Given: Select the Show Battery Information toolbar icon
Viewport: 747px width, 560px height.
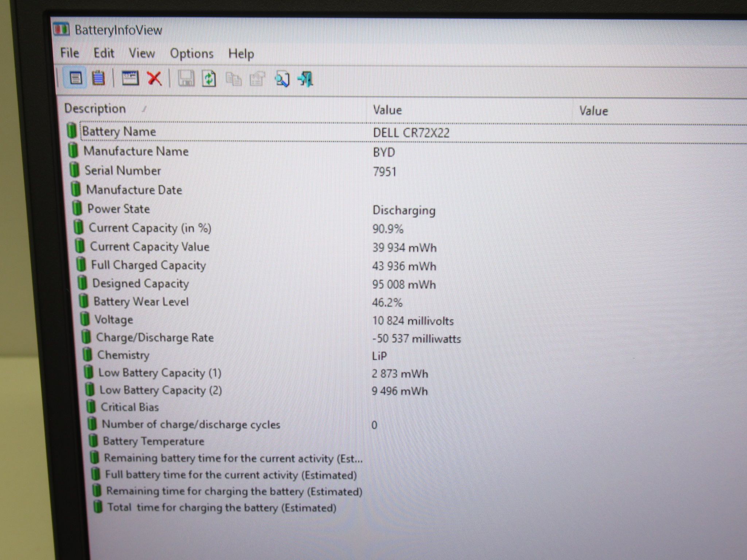Looking at the screenshot, I should [76, 78].
